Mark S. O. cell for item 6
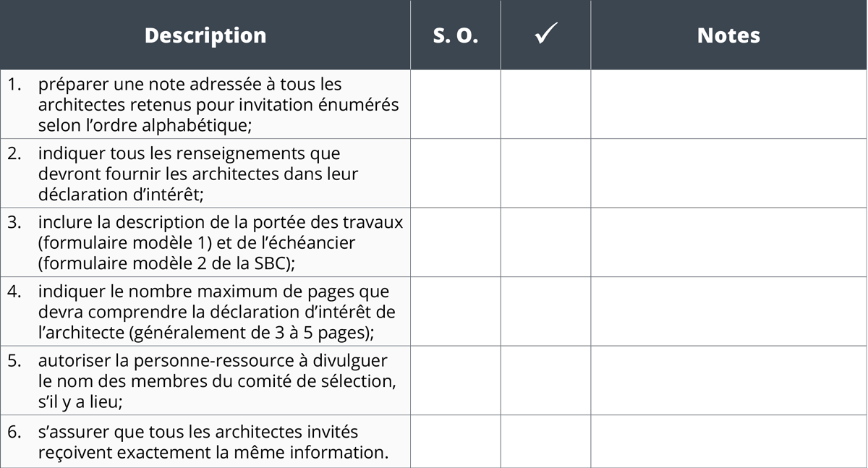 tap(456, 441)
